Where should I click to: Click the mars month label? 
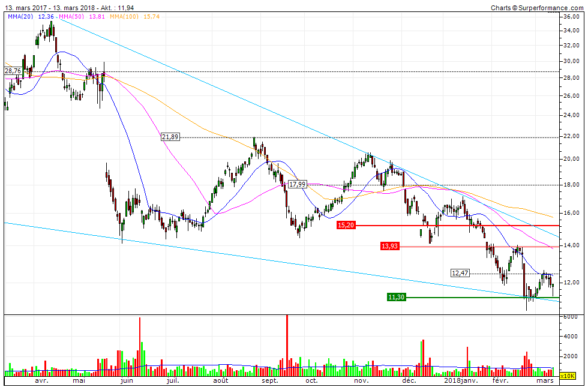coord(545,381)
